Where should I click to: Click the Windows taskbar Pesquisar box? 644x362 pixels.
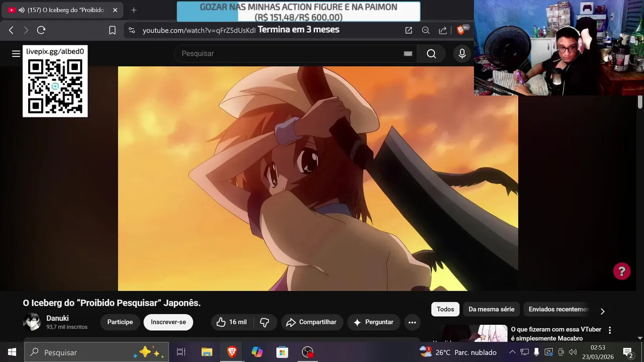(97, 352)
